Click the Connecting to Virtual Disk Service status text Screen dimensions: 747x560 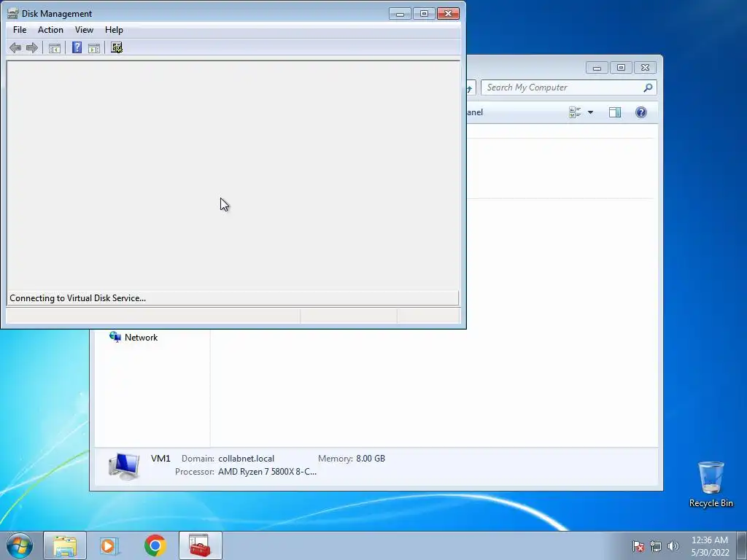77,298
